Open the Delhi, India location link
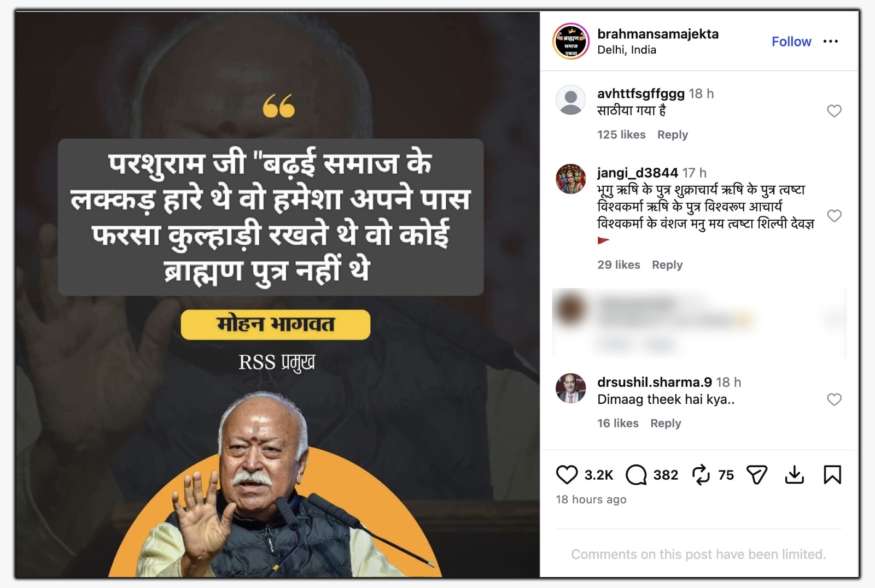 click(x=627, y=50)
